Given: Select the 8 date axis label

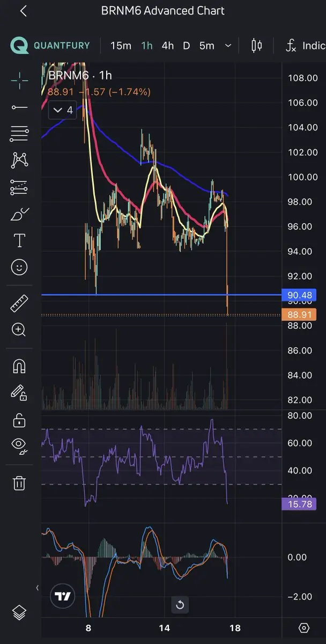Looking at the screenshot, I should 88,628.
